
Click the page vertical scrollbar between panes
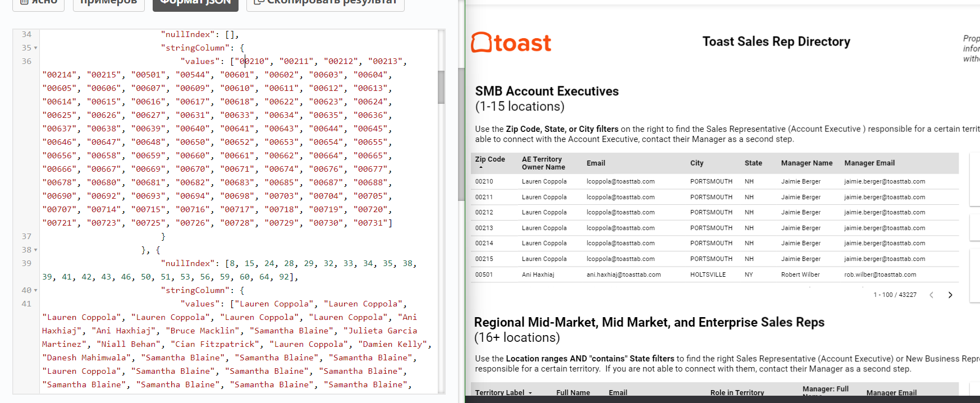pos(461,135)
